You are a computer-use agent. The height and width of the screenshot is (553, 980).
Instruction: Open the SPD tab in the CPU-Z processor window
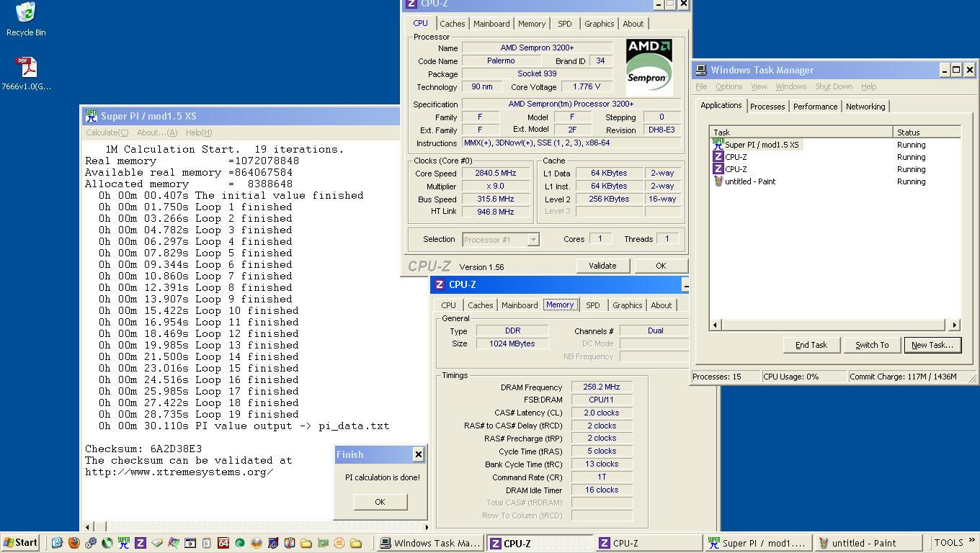coord(564,24)
